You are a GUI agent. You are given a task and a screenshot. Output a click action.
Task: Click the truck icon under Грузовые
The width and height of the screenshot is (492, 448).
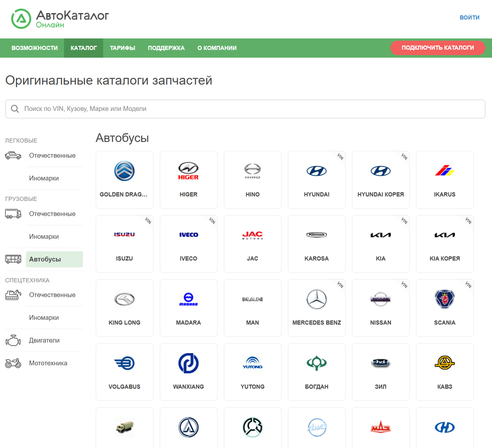pos(13,214)
